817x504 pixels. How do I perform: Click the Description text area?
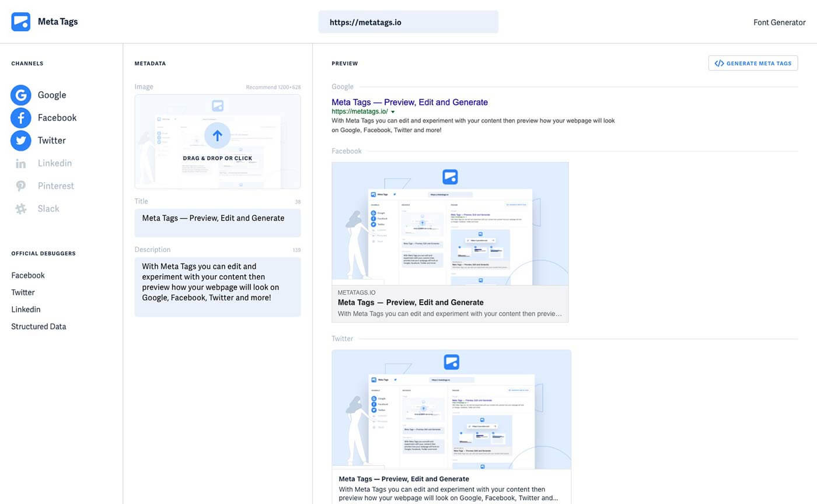coord(218,287)
